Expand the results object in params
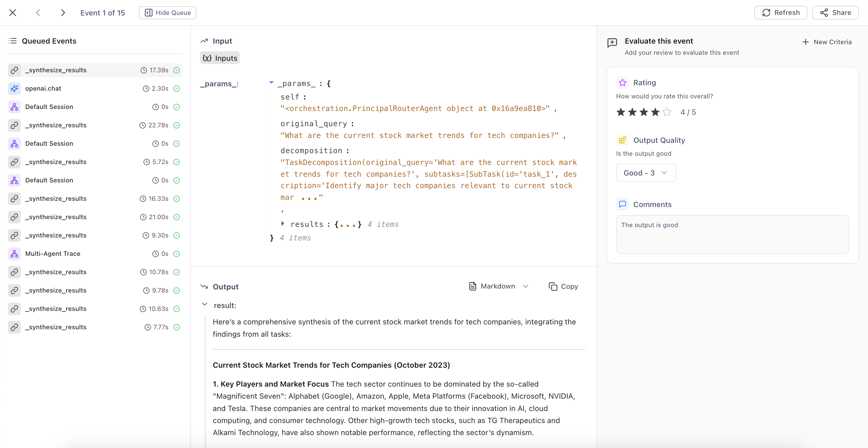This screenshot has width=868, height=448. click(283, 224)
